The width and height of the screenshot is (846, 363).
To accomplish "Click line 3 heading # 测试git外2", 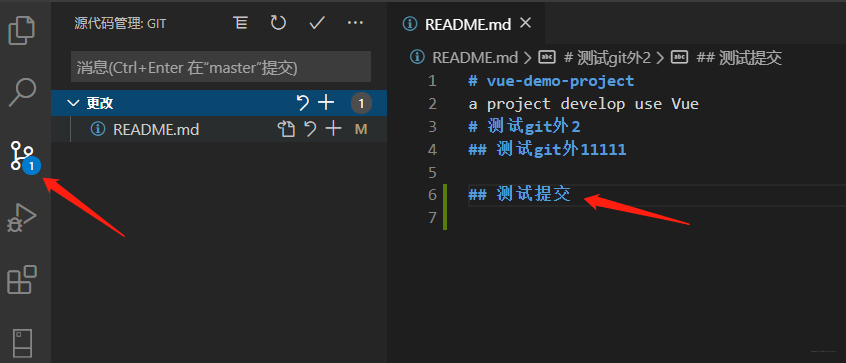I will point(524,126).
